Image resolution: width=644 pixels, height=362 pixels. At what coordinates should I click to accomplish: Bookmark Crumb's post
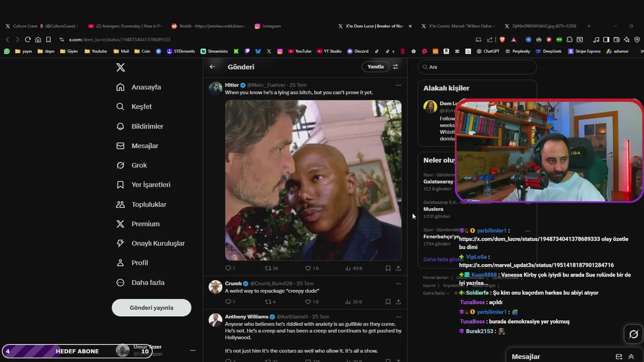(x=388, y=302)
